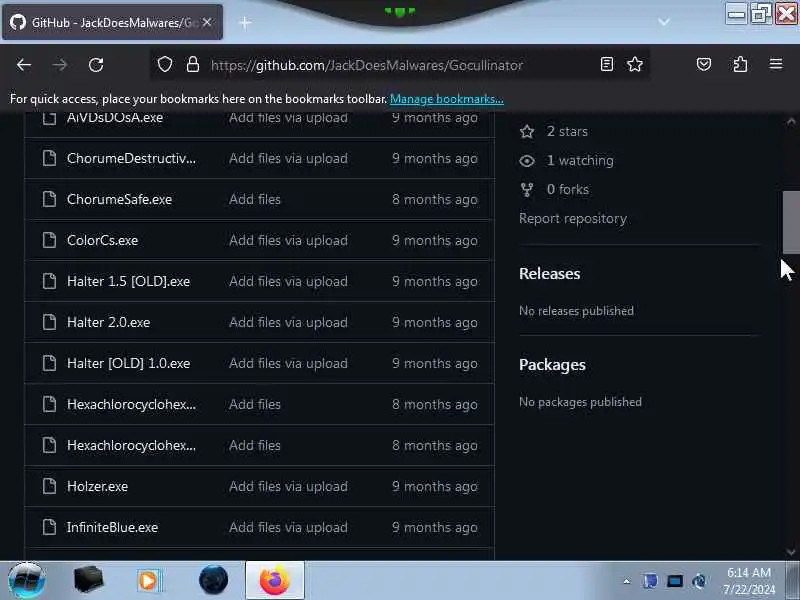Click the star icon beside 2 stars
This screenshot has height=600, width=800.
(527, 132)
